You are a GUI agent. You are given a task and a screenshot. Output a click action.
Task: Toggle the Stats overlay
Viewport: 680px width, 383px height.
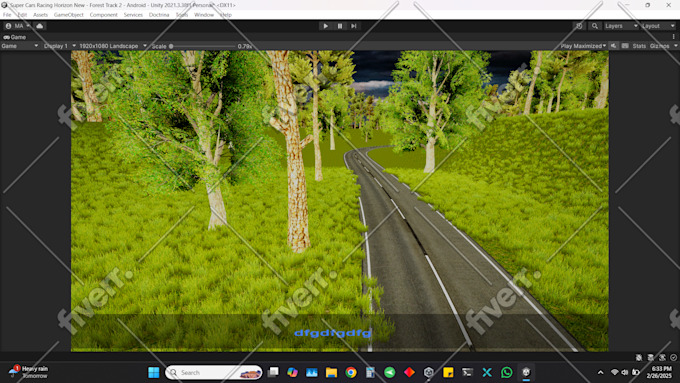(639, 46)
